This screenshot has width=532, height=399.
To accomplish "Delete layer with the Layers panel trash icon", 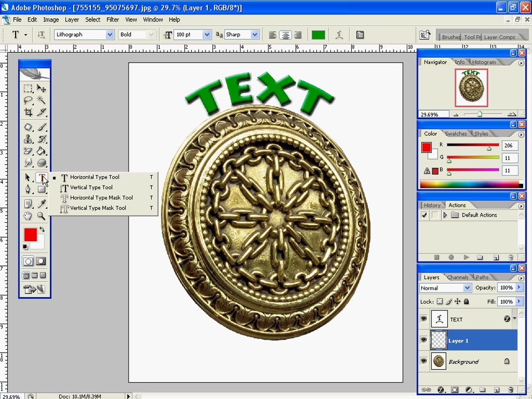I will (x=511, y=390).
